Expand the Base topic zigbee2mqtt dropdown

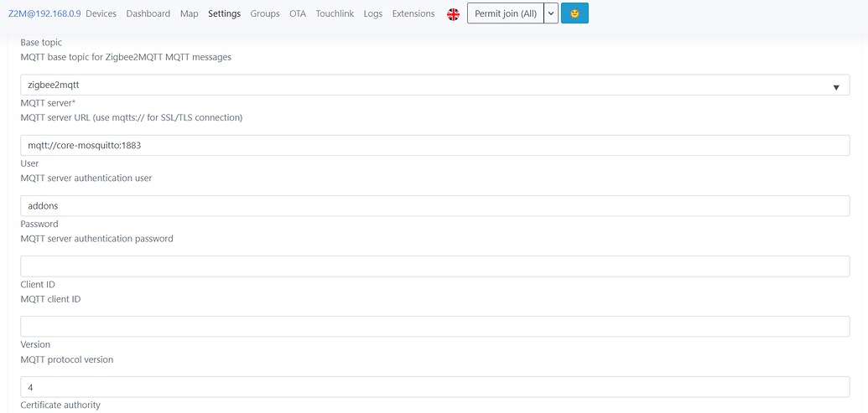[x=434, y=85]
